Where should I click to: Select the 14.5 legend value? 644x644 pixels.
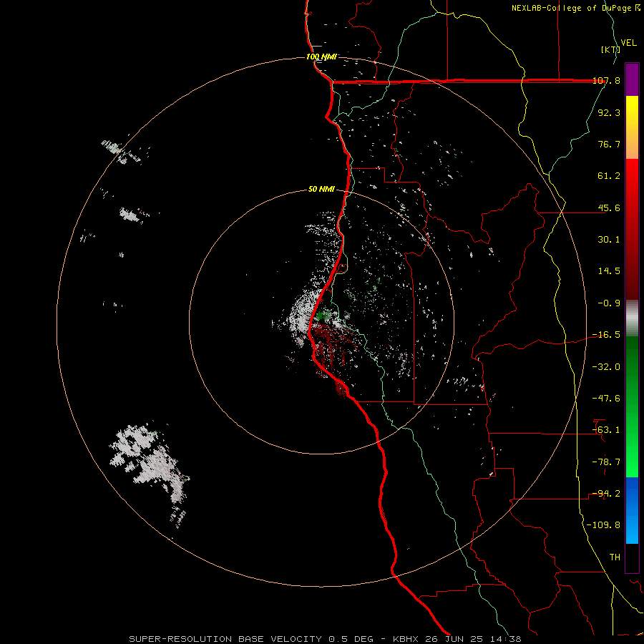609,271
